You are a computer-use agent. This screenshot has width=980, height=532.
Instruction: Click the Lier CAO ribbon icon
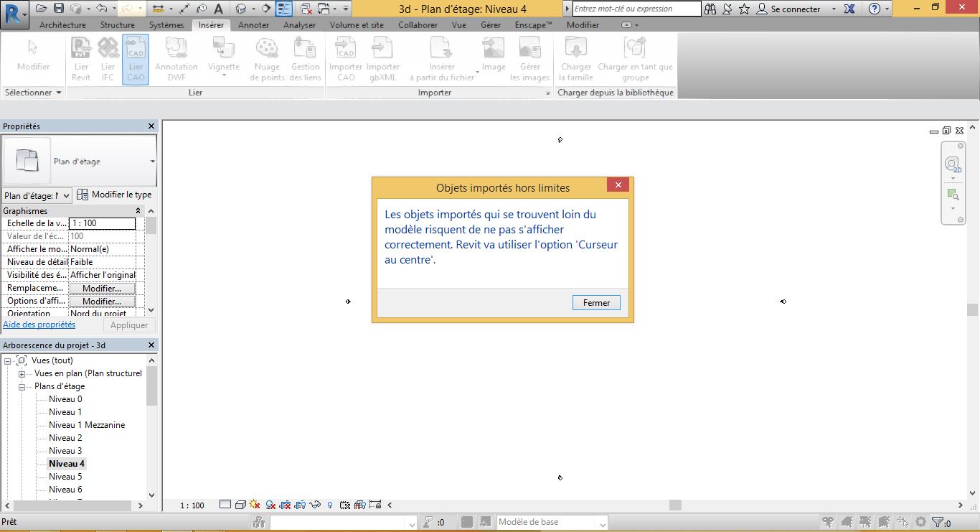click(136, 60)
